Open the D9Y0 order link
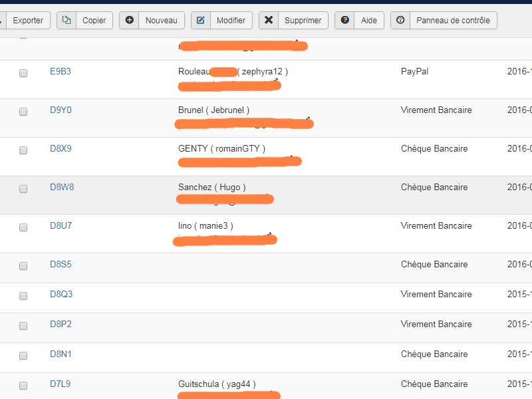Image resolution: width=532 pixels, height=399 pixels. tap(61, 110)
